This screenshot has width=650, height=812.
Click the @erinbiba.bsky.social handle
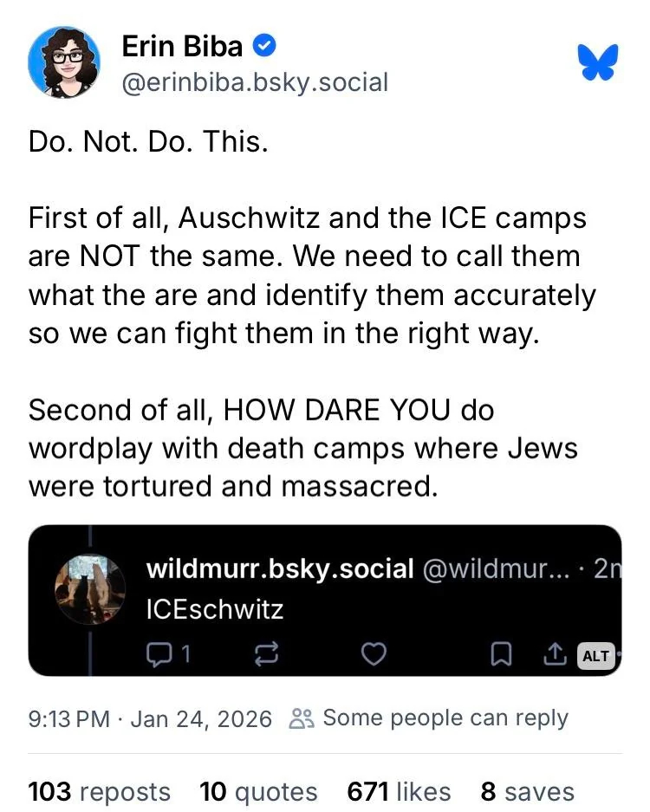coord(255,82)
